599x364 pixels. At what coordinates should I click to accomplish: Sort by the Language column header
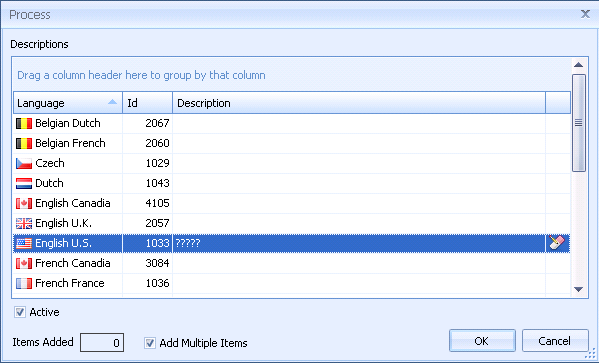68,103
